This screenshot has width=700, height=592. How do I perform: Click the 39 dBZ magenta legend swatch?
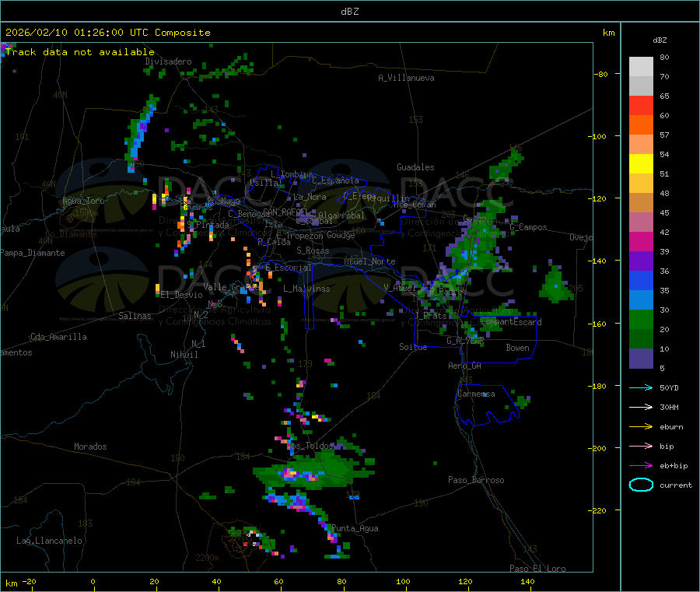(641, 241)
